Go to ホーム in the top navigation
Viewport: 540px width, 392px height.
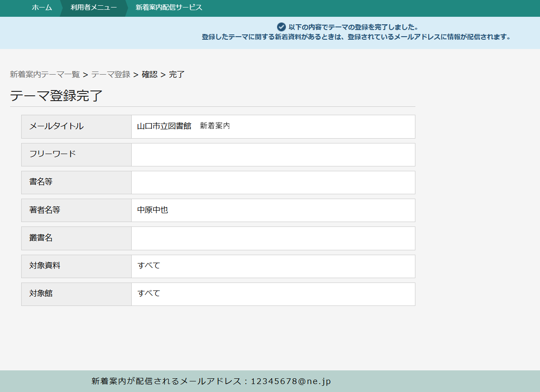pyautogui.click(x=42, y=8)
